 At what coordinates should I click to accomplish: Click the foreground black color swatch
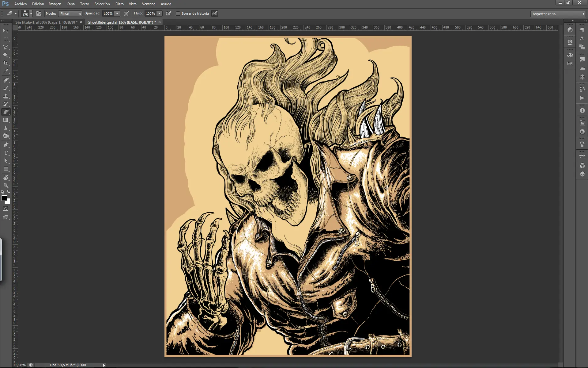4,198
